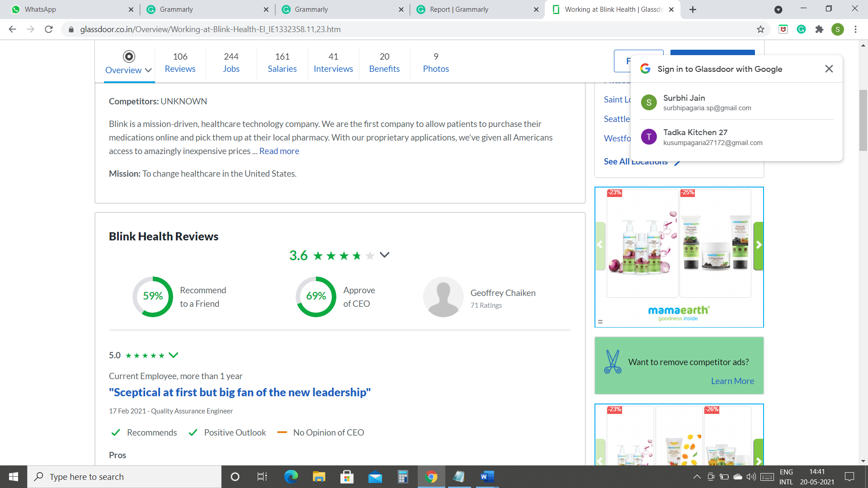Click previous arrow on mamaearth ad carousel
The image size is (868, 488).
coord(600,245)
